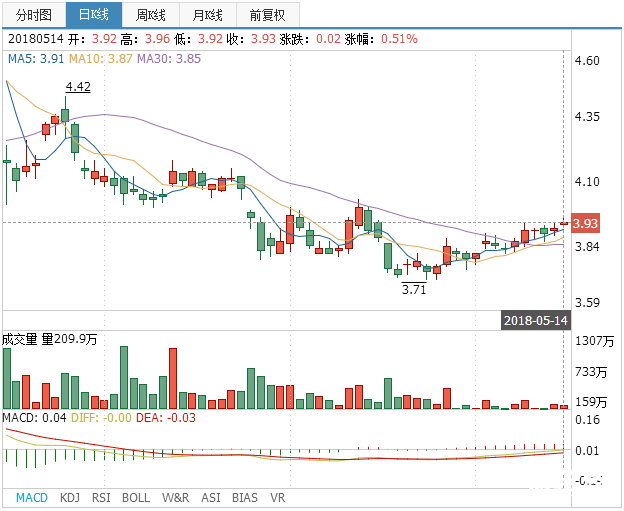Show the BOLL indicator
This screenshot has height=511, width=624.
click(x=136, y=497)
